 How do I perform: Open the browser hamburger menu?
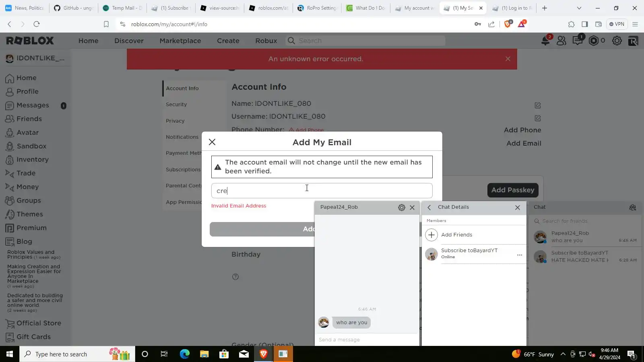[635, 24]
